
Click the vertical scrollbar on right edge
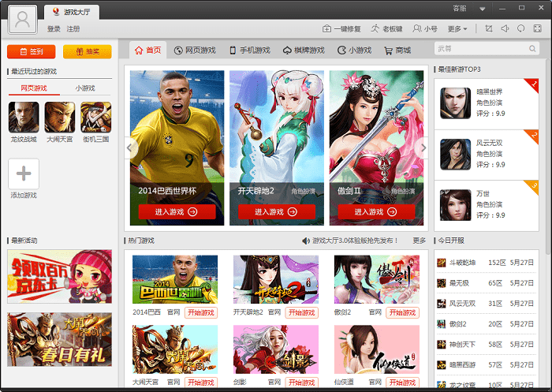[x=548, y=158]
